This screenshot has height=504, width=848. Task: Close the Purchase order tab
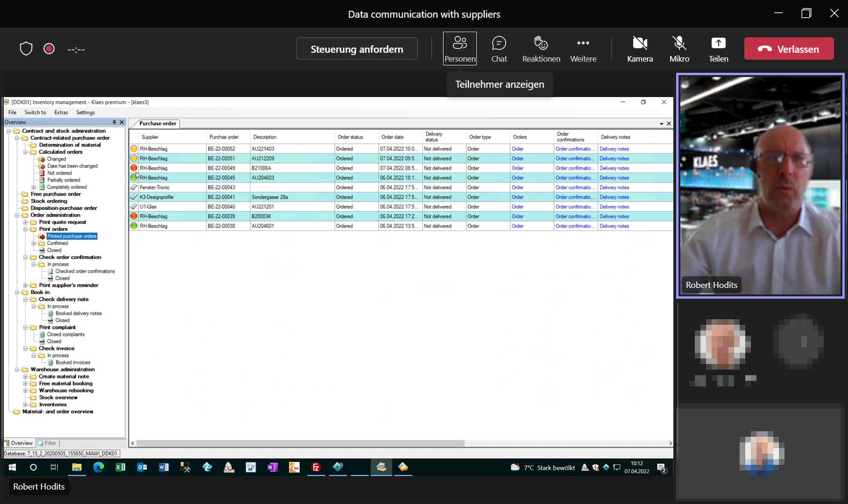click(x=669, y=124)
